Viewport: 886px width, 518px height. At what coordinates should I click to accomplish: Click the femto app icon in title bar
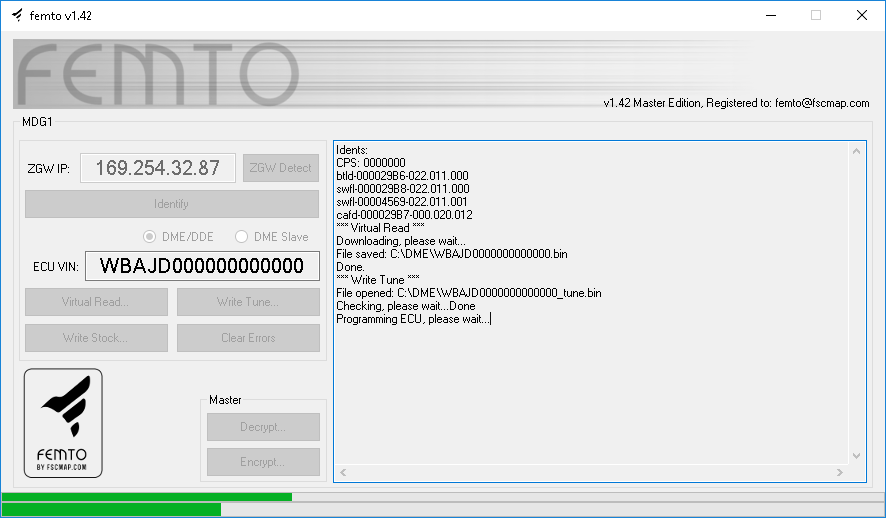17,15
